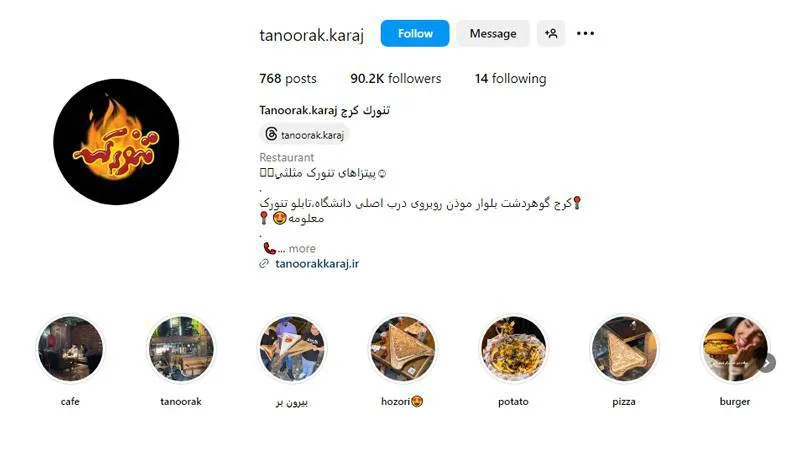This screenshot has height=450, width=800.
Task: View the 14 following list
Action: [x=510, y=79]
